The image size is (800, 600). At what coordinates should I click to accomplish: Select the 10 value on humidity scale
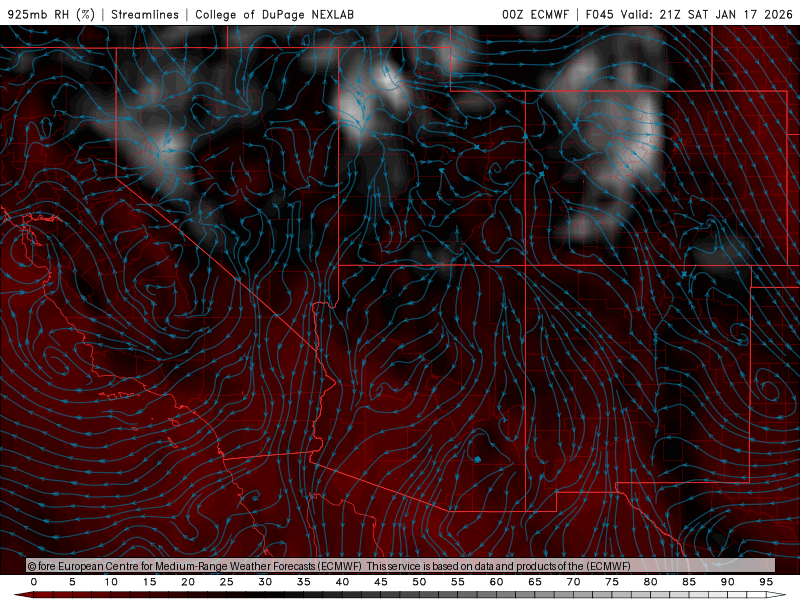(111, 582)
